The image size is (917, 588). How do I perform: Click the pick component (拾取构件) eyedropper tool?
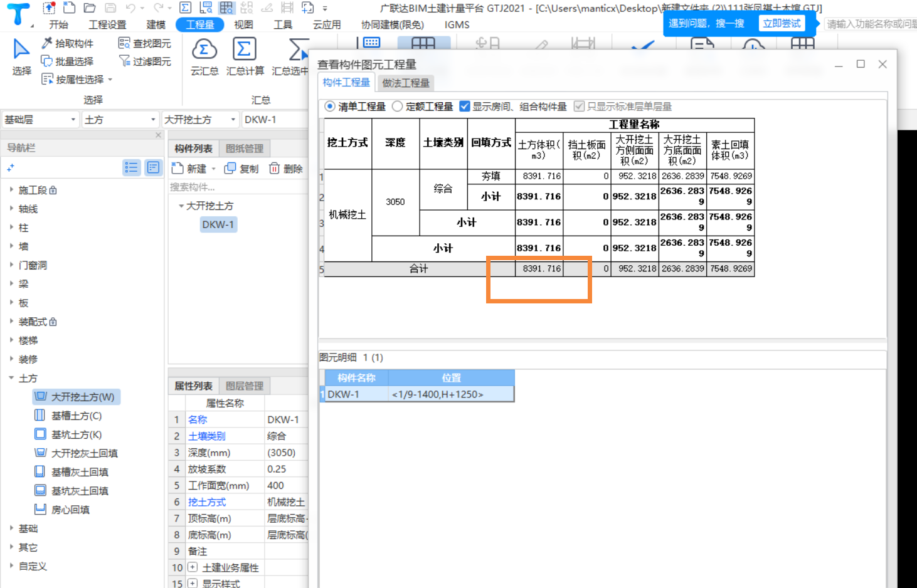68,43
